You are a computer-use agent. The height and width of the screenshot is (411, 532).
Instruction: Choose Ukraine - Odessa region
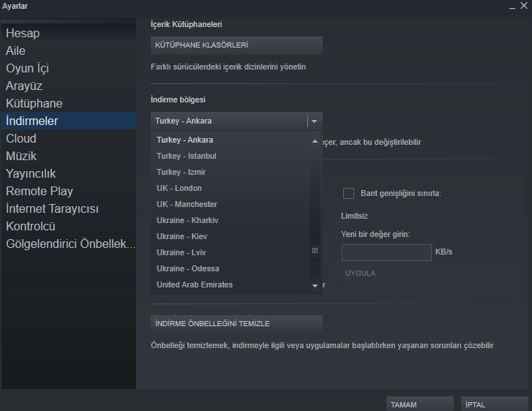tap(231, 268)
